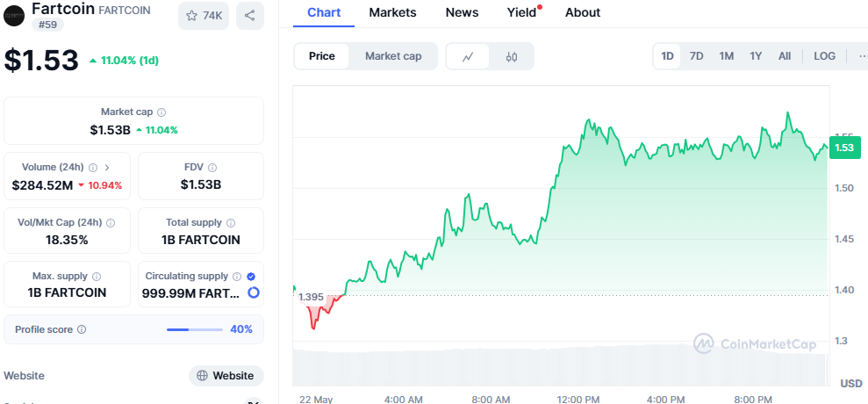The image size is (868, 404).
Task: Click the 999.99M FART... supply value
Action: point(191,292)
